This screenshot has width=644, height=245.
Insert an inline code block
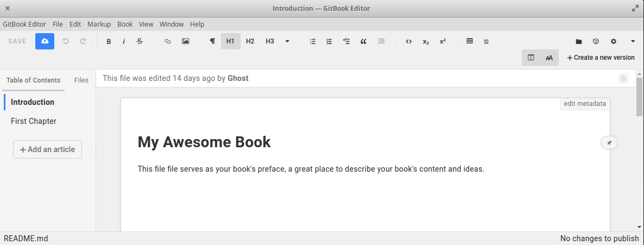tap(409, 41)
